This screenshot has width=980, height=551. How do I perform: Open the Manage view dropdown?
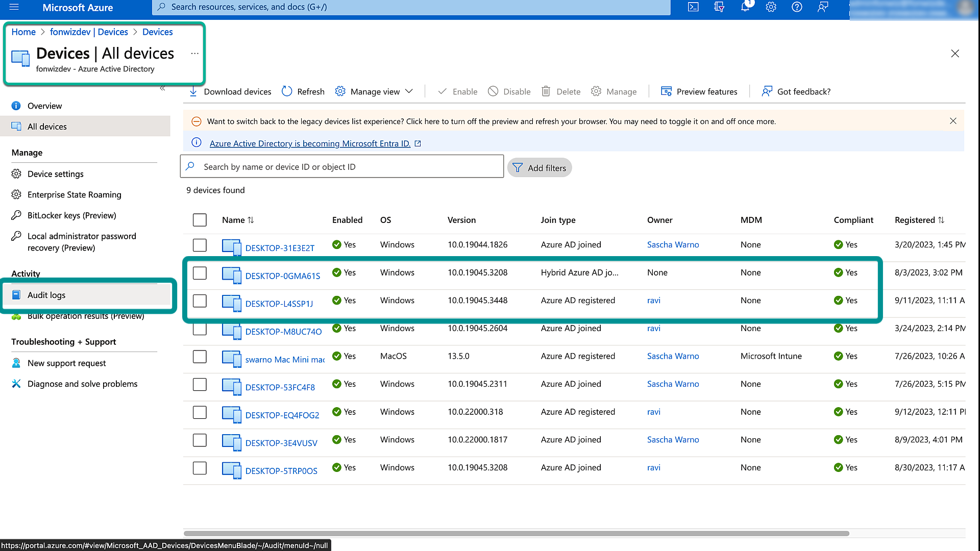pos(374,92)
